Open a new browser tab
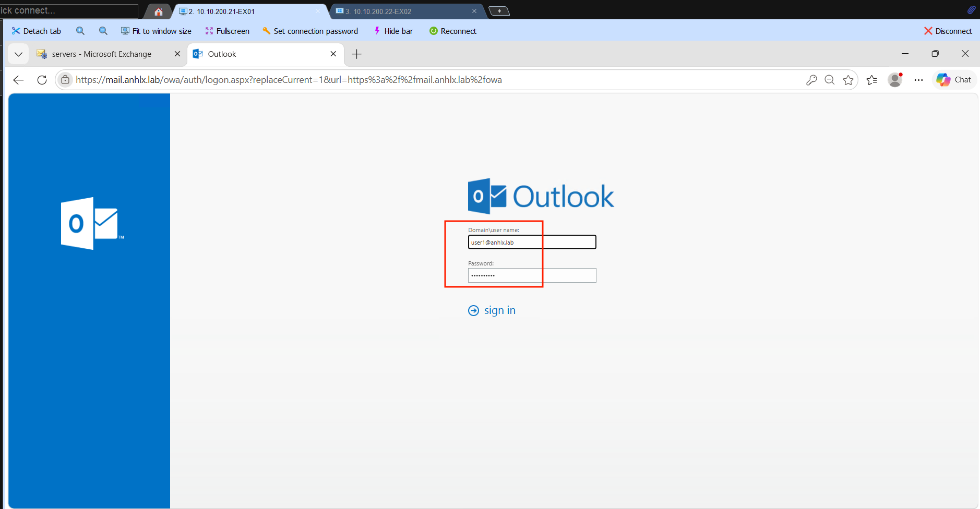 (x=357, y=54)
